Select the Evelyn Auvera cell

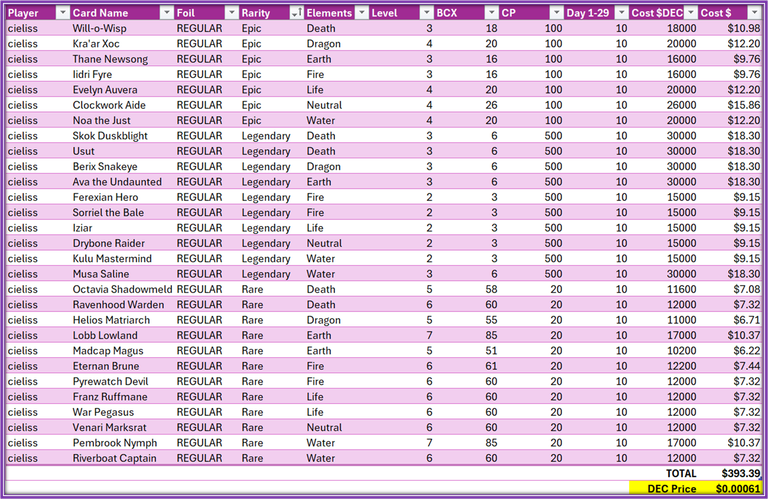122,90
